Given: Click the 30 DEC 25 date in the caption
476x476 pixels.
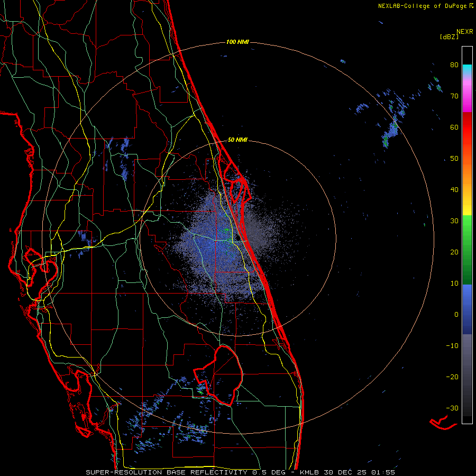Looking at the screenshot, I should [x=344, y=472].
